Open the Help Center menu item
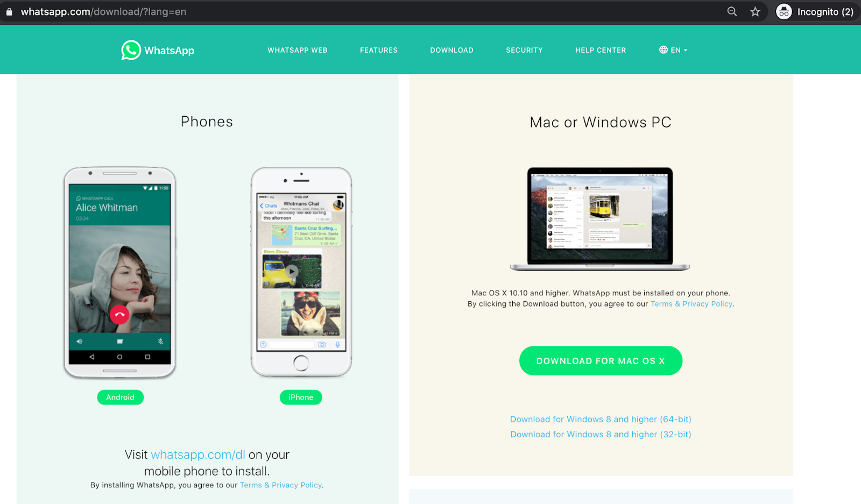The width and height of the screenshot is (861, 504). click(601, 50)
